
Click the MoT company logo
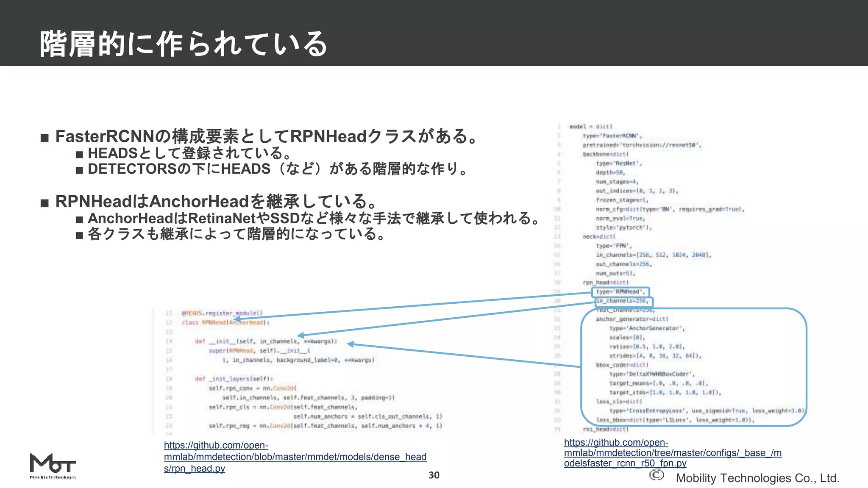point(53,466)
